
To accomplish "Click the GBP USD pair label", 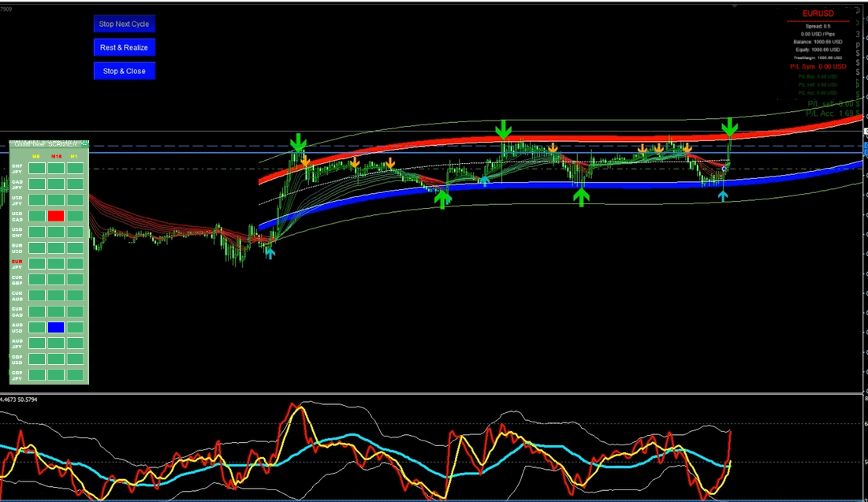I will (17, 360).
